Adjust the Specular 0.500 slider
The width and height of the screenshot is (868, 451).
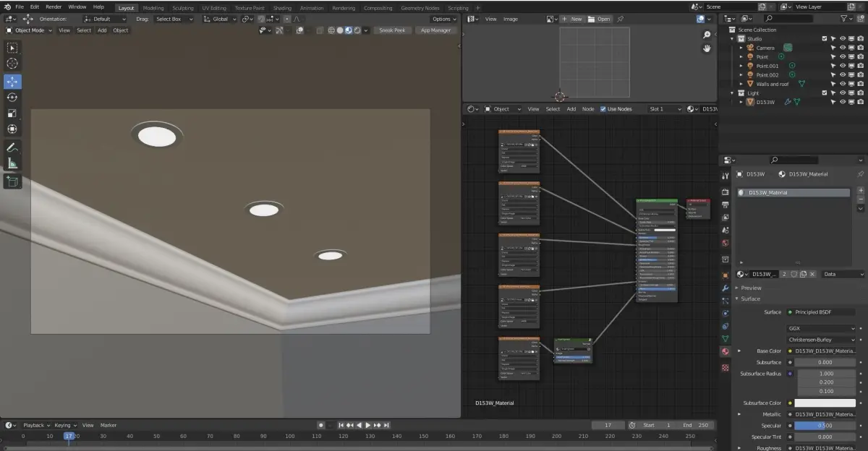pos(825,426)
